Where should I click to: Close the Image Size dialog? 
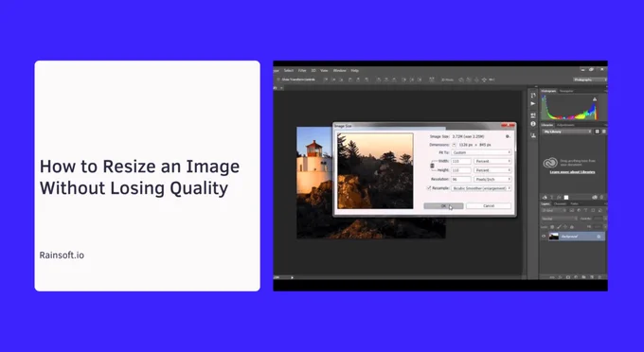[508, 126]
